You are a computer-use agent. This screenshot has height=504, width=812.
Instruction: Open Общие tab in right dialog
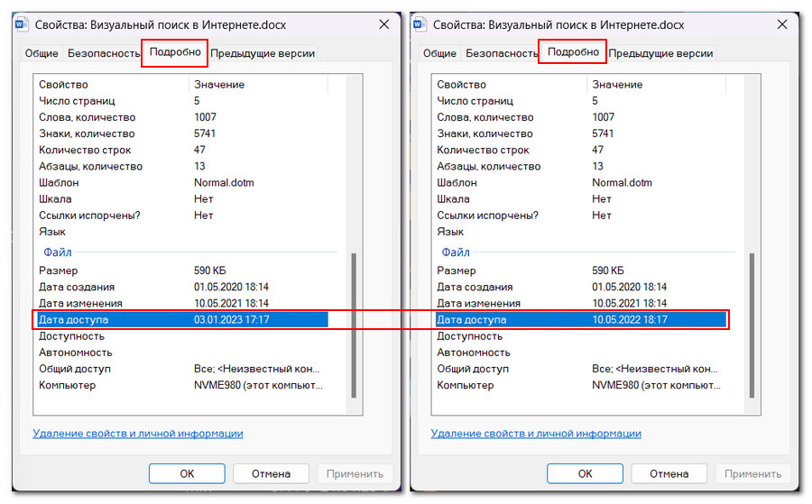(439, 53)
